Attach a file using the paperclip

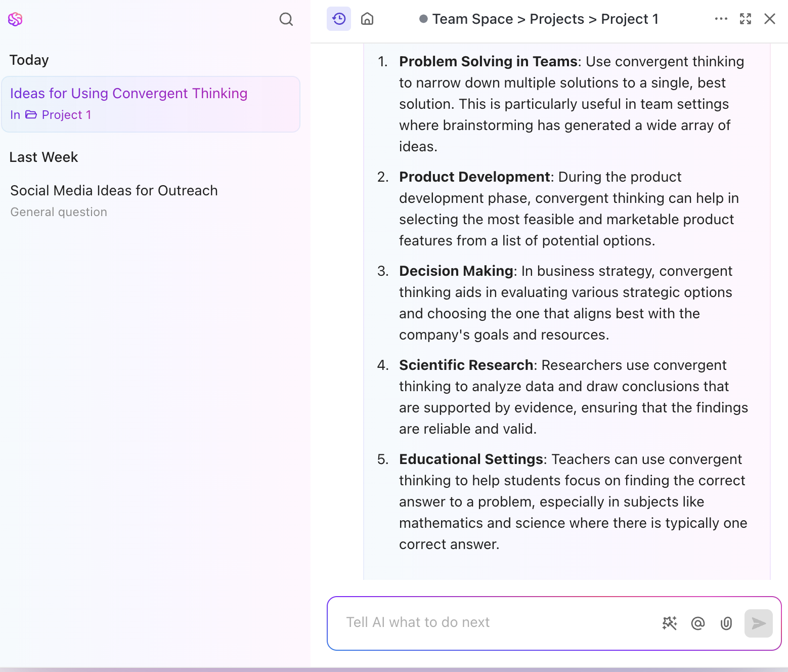pos(726,623)
